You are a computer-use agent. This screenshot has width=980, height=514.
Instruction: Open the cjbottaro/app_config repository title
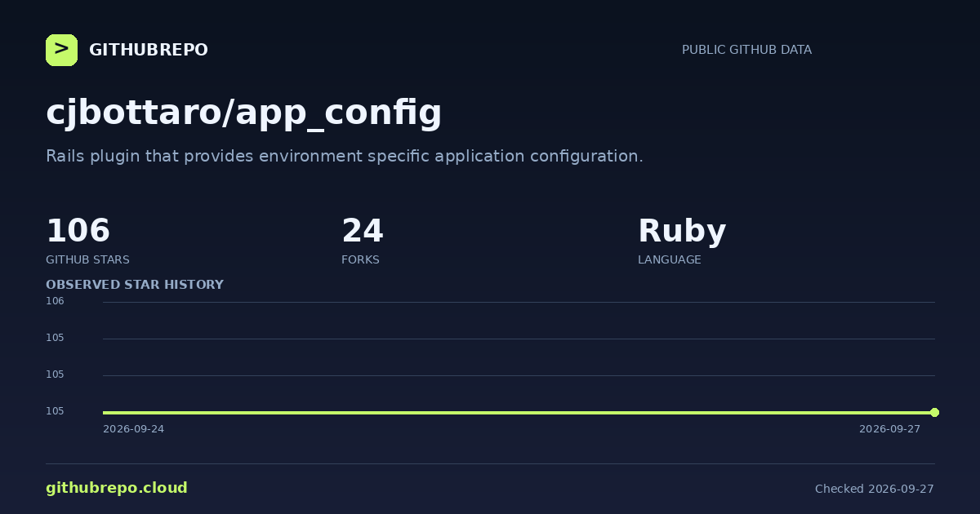[243, 112]
